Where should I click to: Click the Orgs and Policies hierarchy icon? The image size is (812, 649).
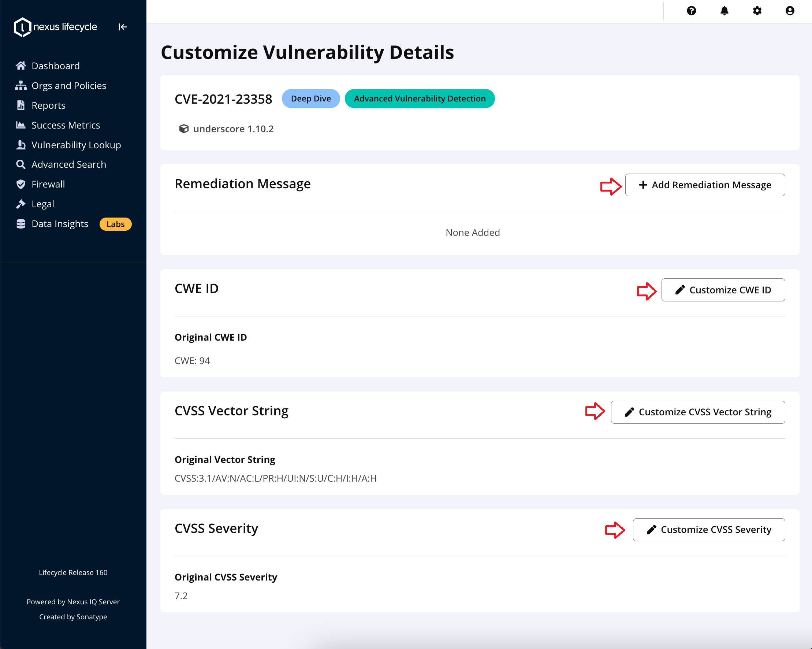point(21,86)
